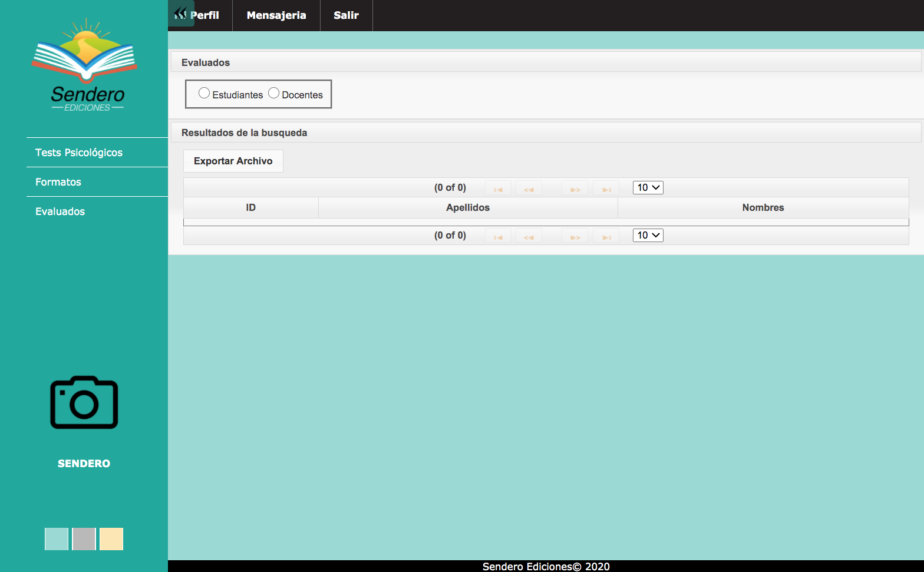Click the Sendero Ediciones book logo
This screenshot has height=572, width=924.
click(85, 64)
